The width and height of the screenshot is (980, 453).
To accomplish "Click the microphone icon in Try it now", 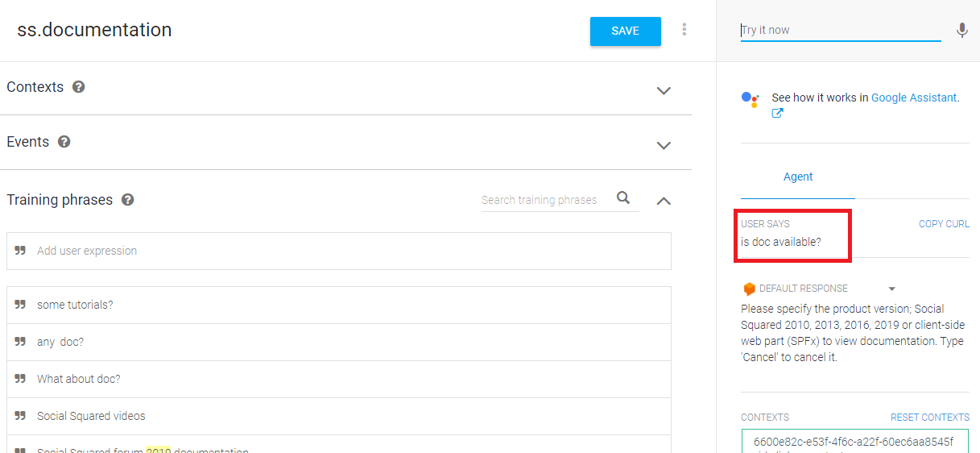I will click(961, 31).
